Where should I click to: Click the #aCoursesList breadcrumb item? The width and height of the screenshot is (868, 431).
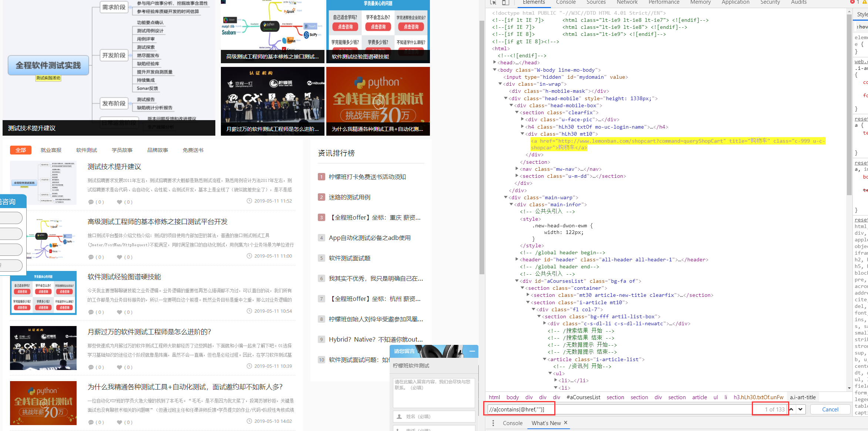coord(583,397)
